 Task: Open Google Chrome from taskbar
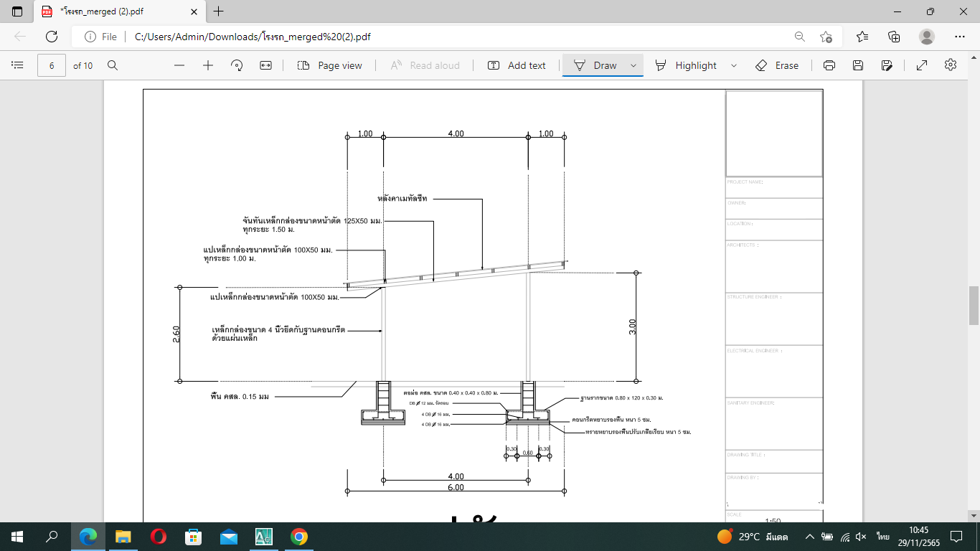click(299, 537)
